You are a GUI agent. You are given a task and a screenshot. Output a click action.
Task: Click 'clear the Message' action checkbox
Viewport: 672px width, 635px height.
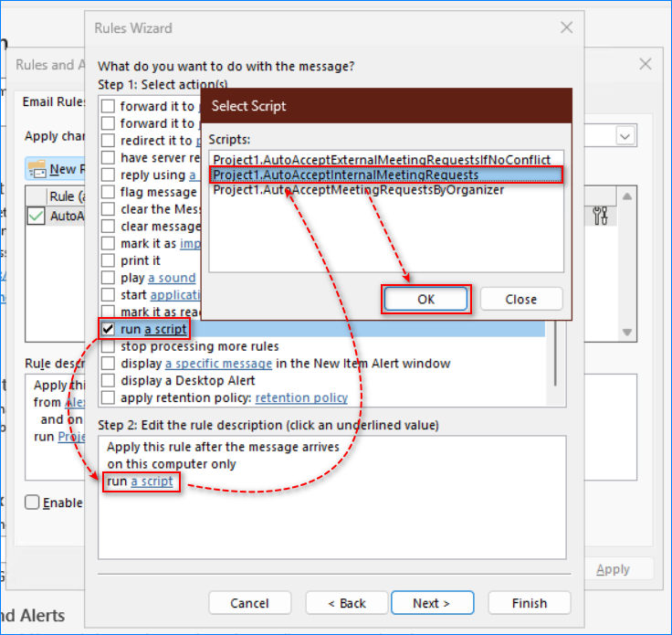108,209
